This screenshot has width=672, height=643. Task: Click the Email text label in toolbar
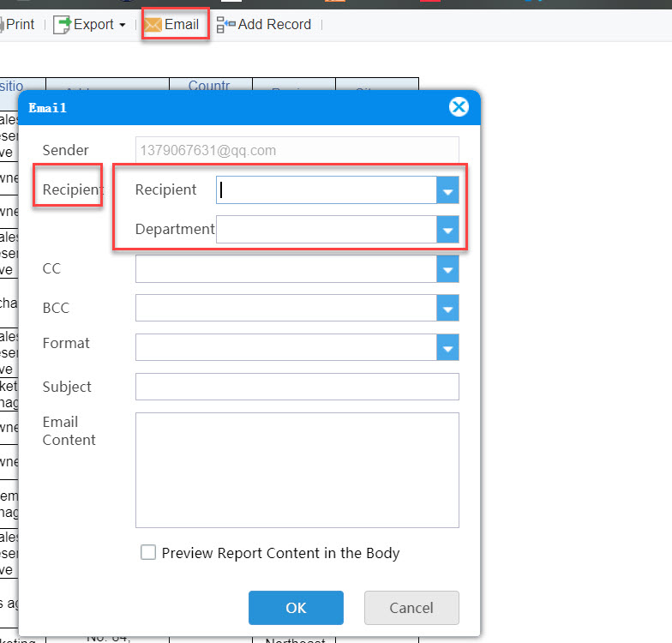point(182,24)
